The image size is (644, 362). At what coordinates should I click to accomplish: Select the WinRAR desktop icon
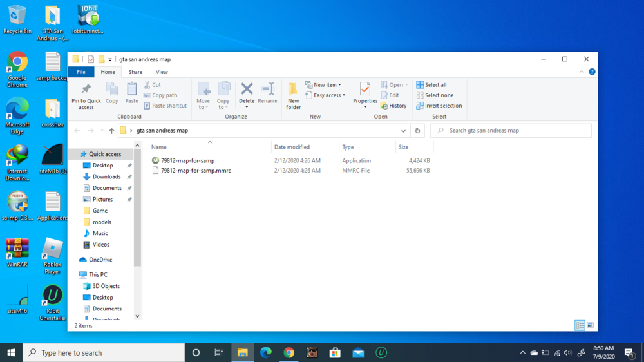pyautogui.click(x=17, y=252)
